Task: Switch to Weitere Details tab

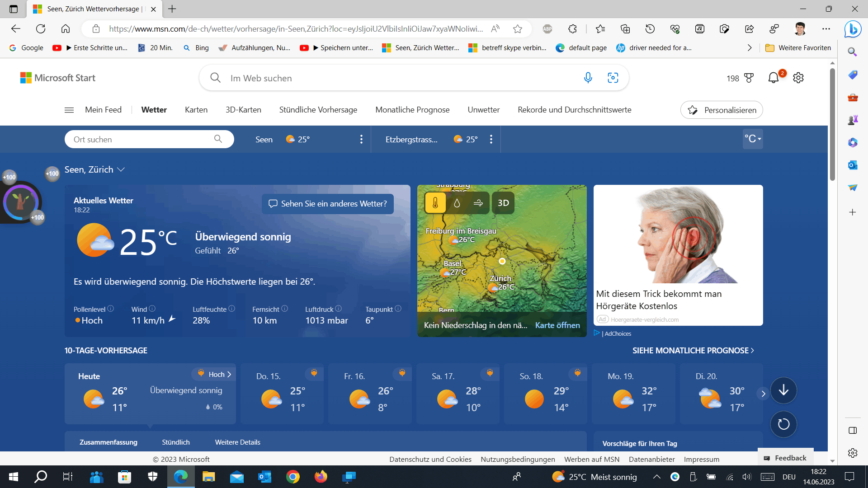Action: pyautogui.click(x=237, y=442)
